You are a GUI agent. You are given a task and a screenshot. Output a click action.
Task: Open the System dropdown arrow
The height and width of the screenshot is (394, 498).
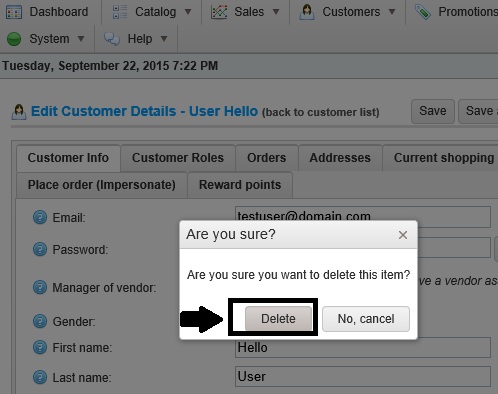81,39
